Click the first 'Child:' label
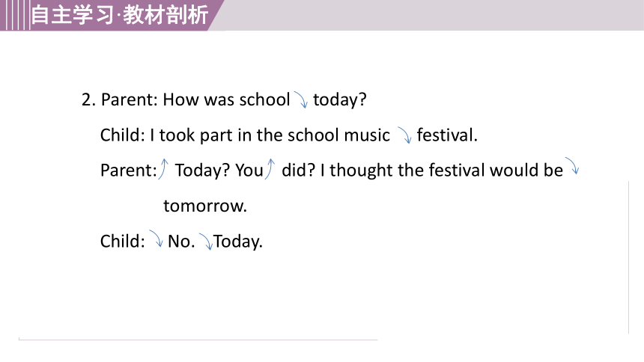This screenshot has height=362, width=644. 122,135
